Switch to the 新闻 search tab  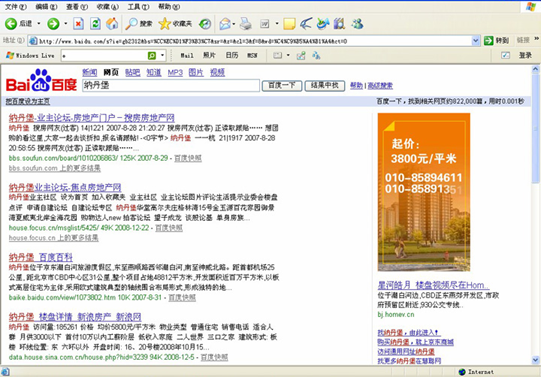pyautogui.click(x=90, y=72)
